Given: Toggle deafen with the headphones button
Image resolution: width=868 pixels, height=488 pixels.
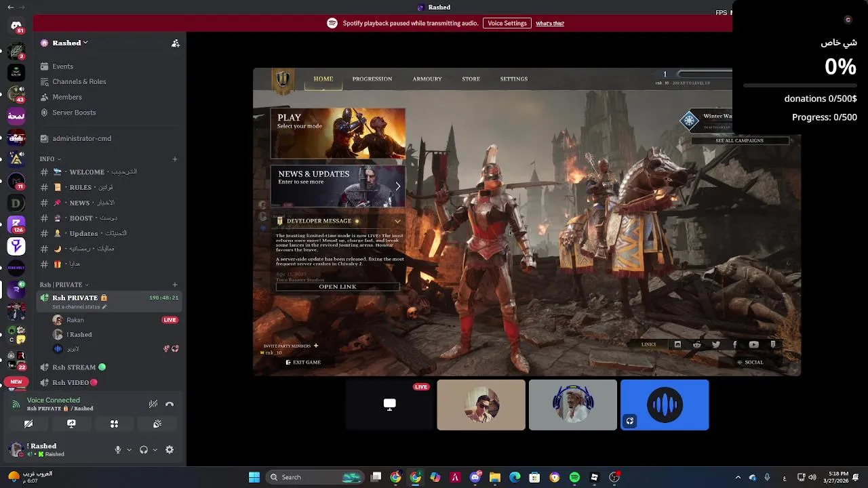Looking at the screenshot, I should click(144, 449).
